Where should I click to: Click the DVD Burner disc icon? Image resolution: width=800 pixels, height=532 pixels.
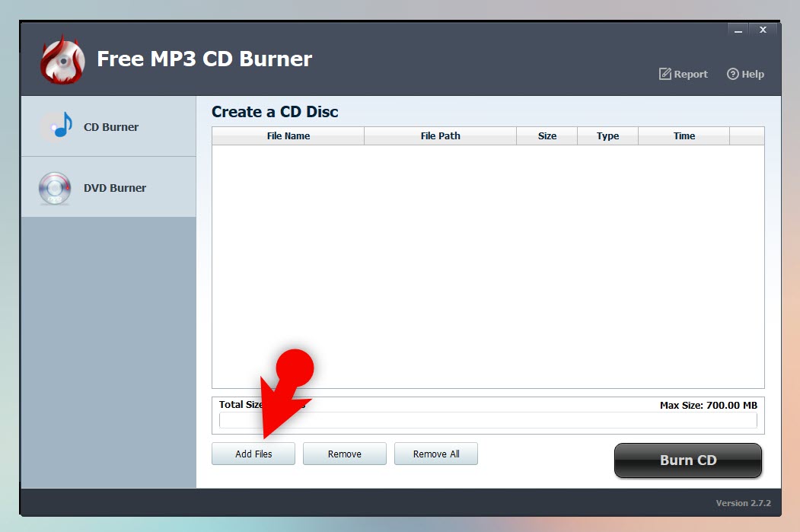[x=55, y=188]
